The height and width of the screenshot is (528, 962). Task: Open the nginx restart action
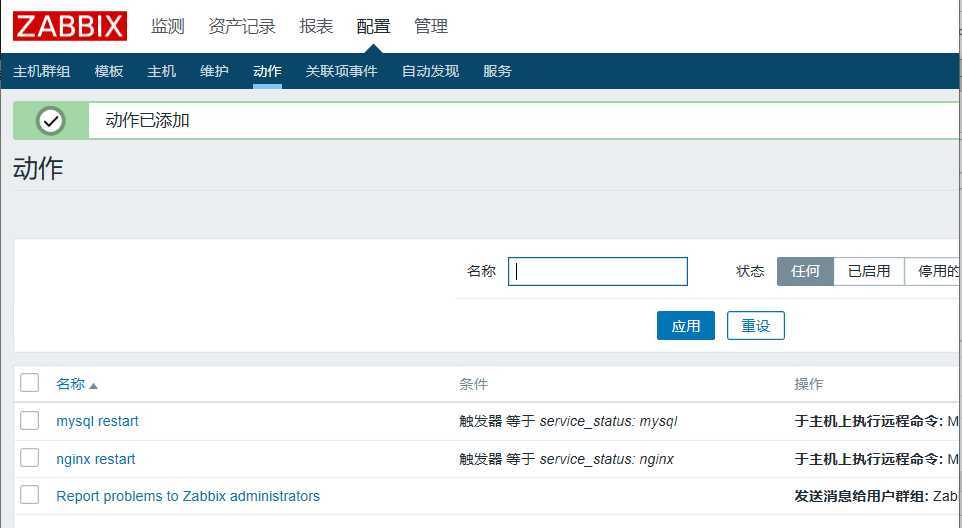point(96,459)
